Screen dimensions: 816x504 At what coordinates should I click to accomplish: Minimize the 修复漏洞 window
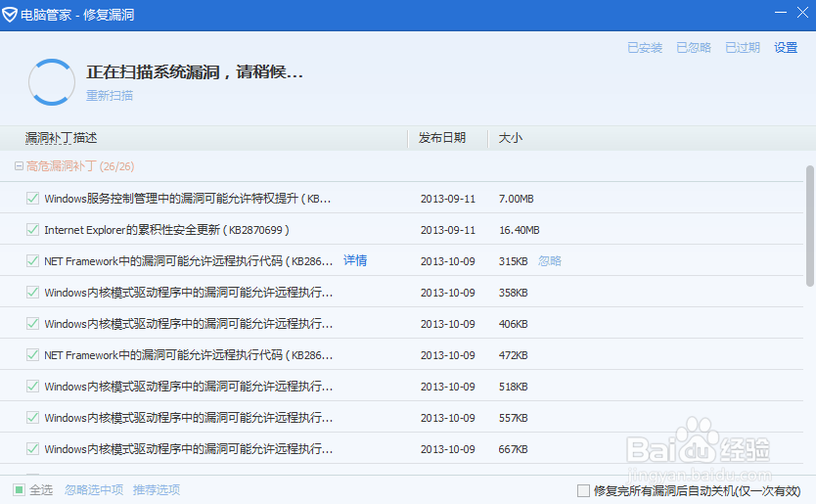pos(781,13)
